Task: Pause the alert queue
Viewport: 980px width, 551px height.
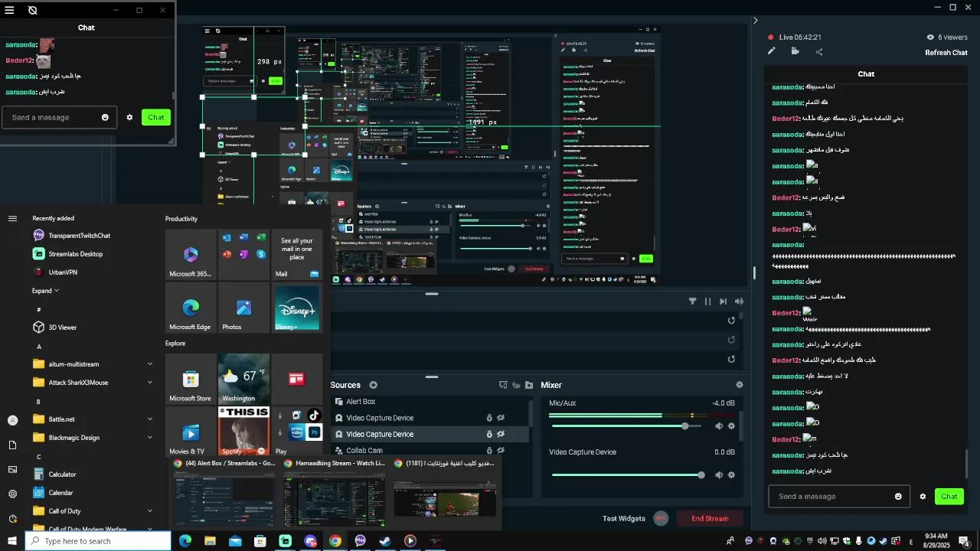Action: 707,302
